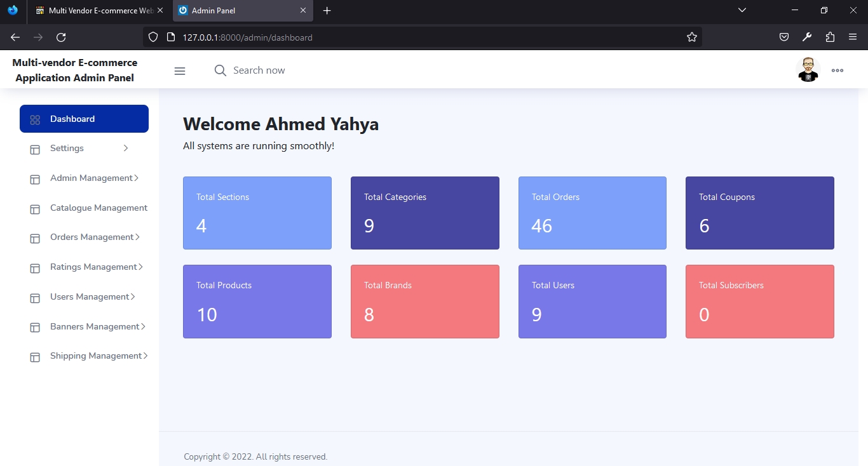
Task: Click the Pocket save icon
Action: pyautogui.click(x=784, y=37)
